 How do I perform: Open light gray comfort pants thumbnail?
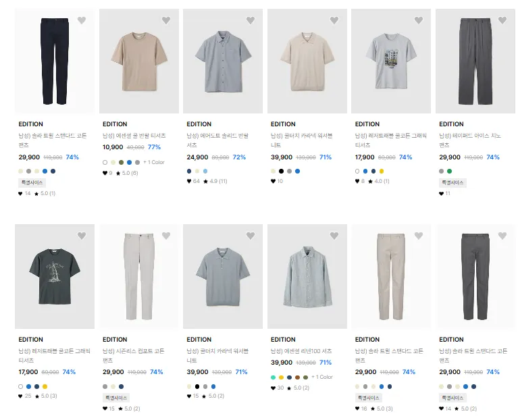pyautogui.click(x=139, y=276)
